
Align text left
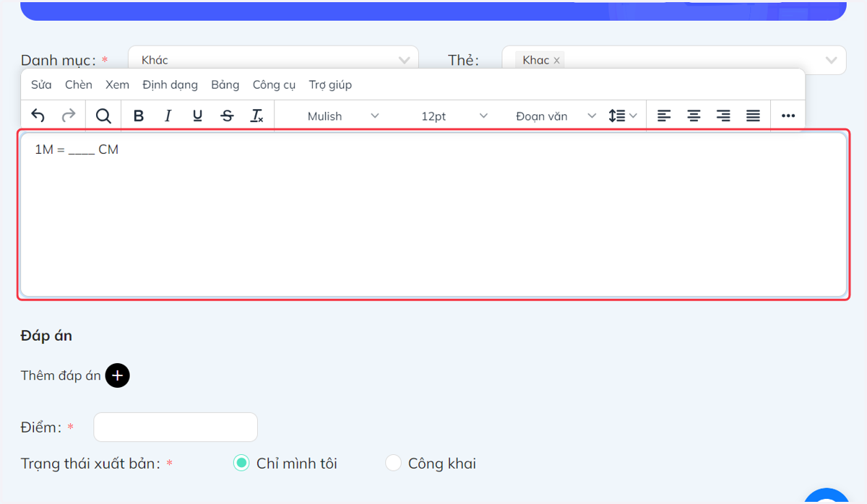click(664, 116)
